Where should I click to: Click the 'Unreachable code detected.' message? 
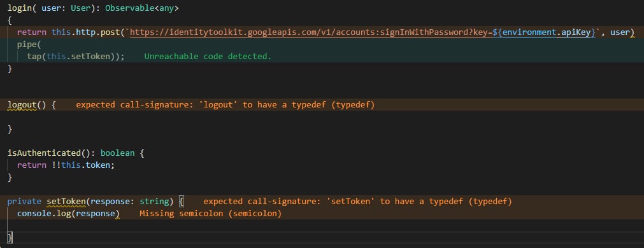(x=208, y=56)
